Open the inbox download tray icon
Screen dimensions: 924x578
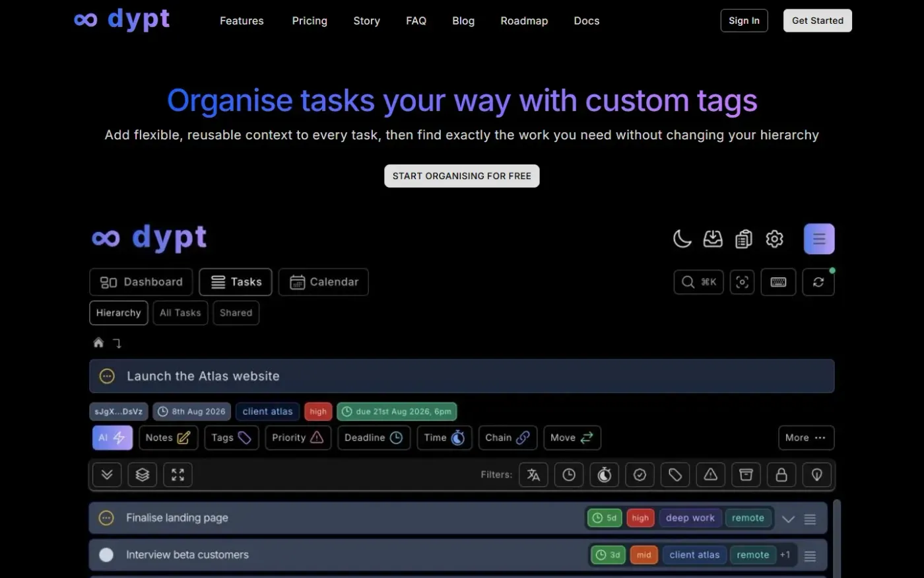(x=713, y=238)
